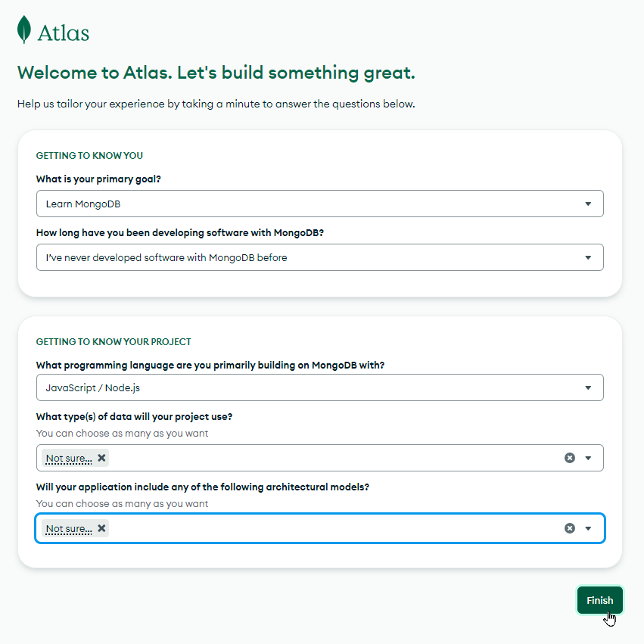Viewport: 644px width, 644px height.
Task: Expand the architectural models list with its arrow
Action: click(x=588, y=528)
